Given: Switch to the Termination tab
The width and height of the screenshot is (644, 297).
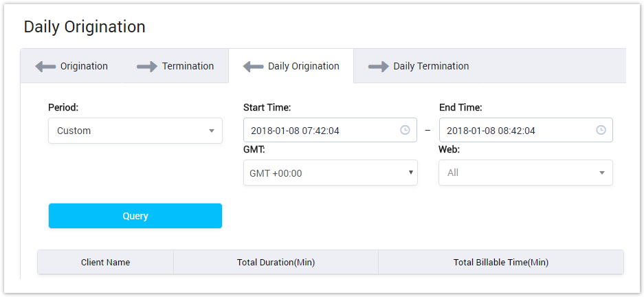Looking at the screenshot, I should [188, 67].
